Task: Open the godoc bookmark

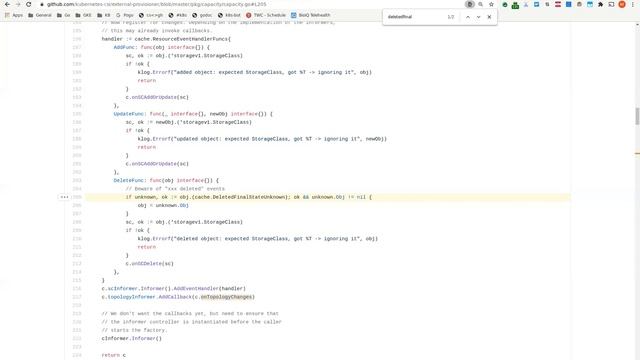Action: (x=202, y=15)
